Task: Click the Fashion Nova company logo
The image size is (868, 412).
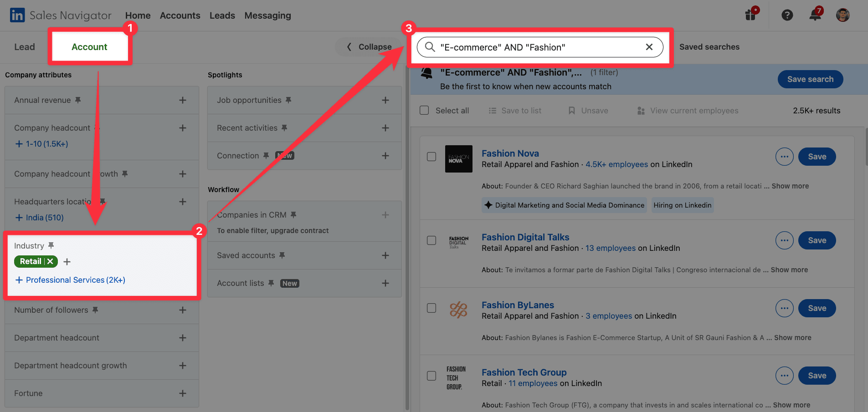Action: (x=458, y=159)
